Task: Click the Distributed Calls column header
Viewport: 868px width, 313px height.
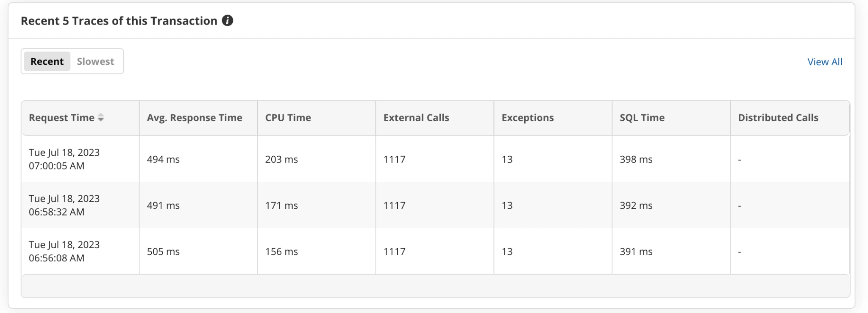Action: point(778,118)
